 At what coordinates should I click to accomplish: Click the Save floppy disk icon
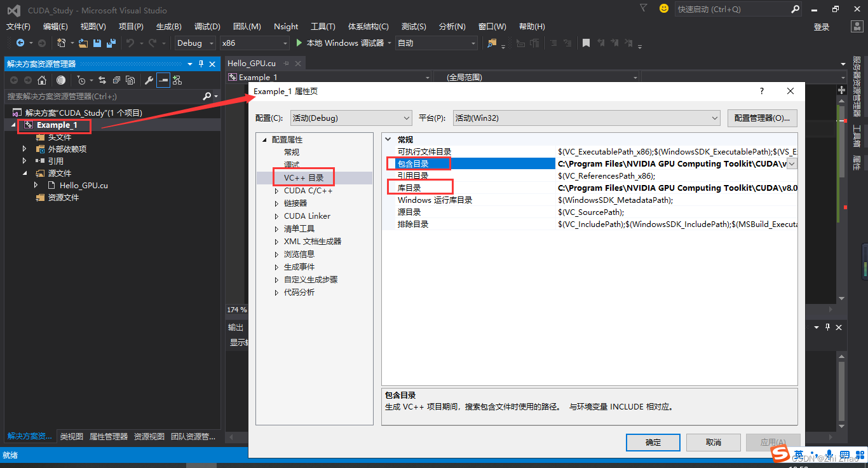point(97,43)
